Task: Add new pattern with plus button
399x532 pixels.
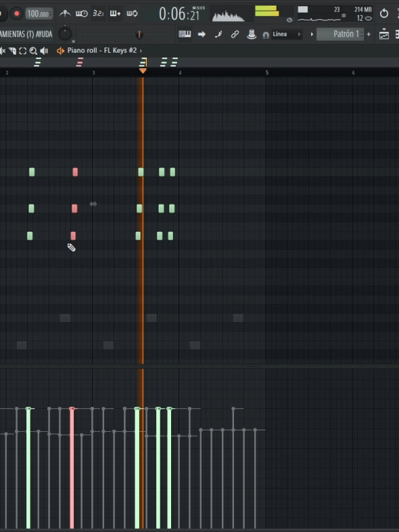Action: click(x=369, y=35)
